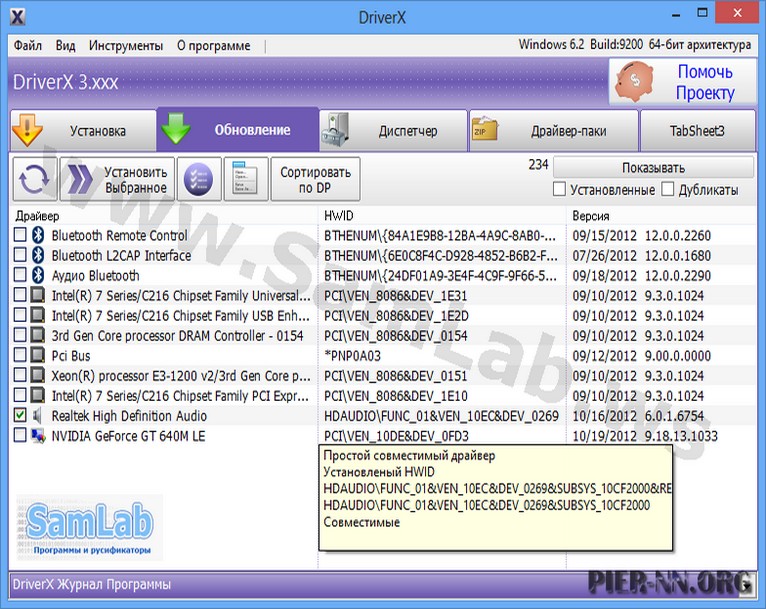
Task: Click Установить Выбранное button
Action: pos(117,179)
